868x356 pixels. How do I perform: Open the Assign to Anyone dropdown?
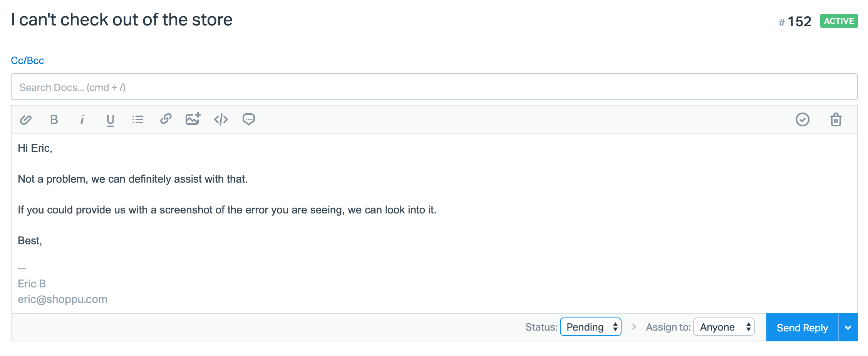tap(724, 327)
